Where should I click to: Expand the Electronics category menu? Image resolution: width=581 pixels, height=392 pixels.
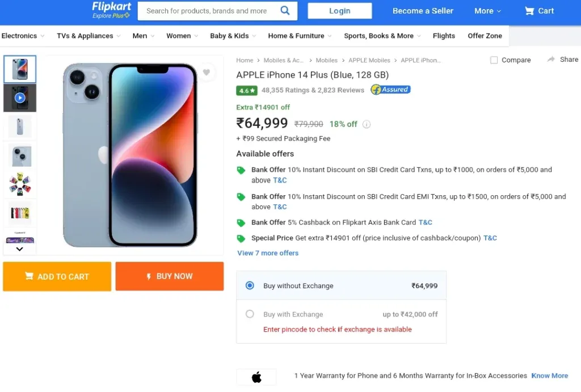(x=23, y=36)
